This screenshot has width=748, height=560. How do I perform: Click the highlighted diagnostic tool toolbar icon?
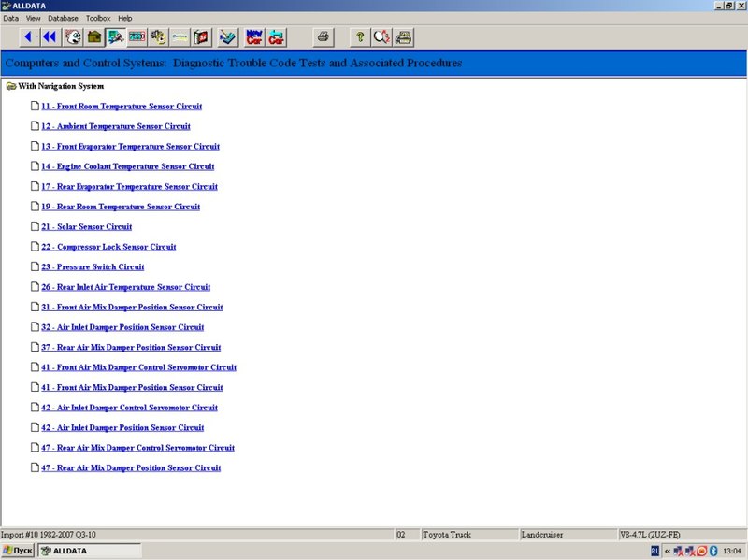tap(116, 37)
